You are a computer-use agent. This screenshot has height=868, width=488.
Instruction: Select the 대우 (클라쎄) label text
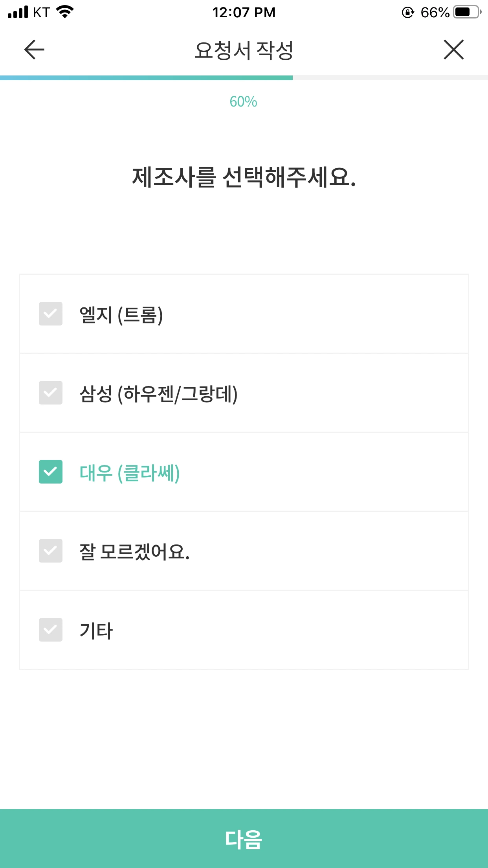130,473
